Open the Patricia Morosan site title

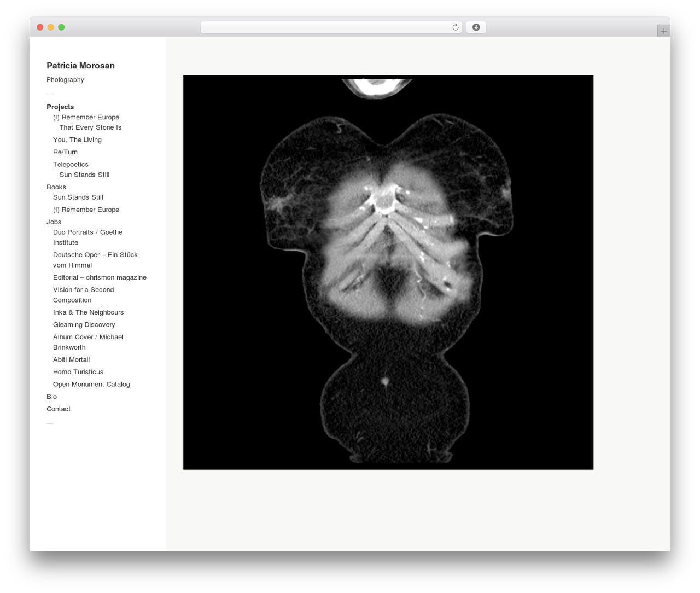(80, 66)
